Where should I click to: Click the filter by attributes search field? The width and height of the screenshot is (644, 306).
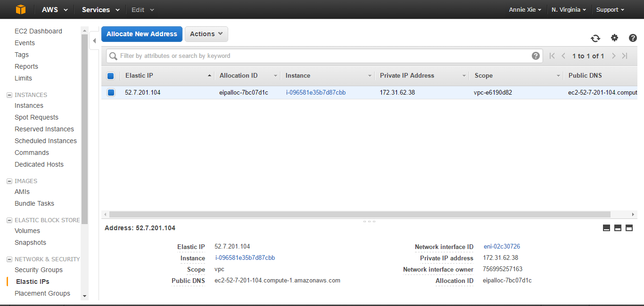tap(324, 56)
